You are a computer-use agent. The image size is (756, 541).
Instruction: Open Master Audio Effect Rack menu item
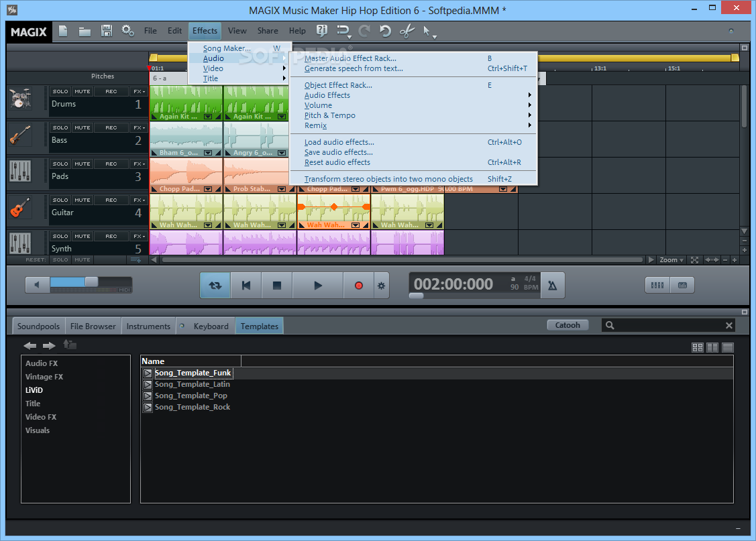(x=414, y=58)
